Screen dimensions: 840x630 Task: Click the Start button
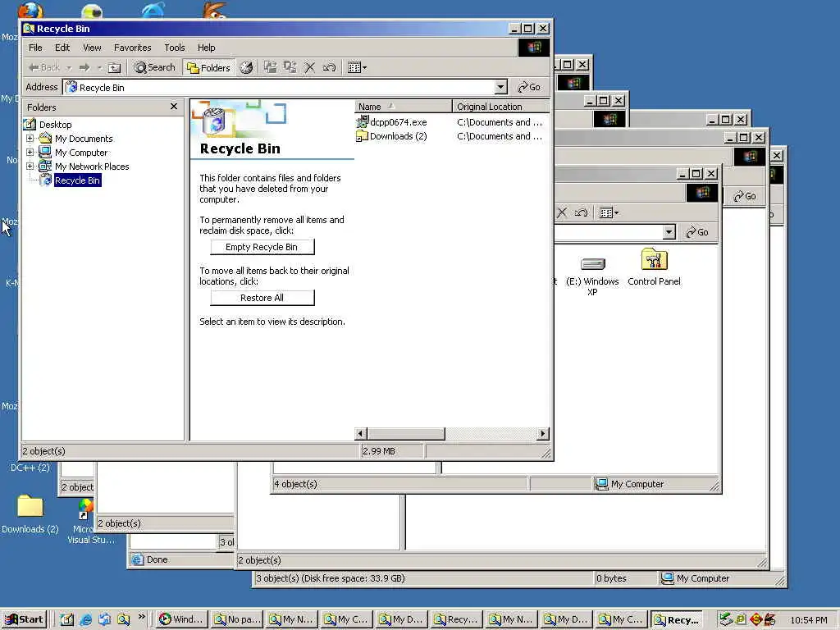tap(25, 619)
